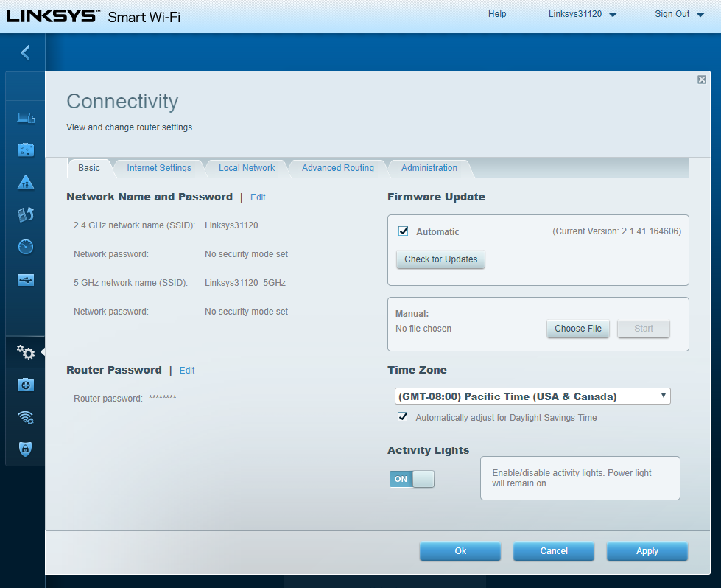Click Check for Updates button
The image size is (721, 588).
coord(440,259)
